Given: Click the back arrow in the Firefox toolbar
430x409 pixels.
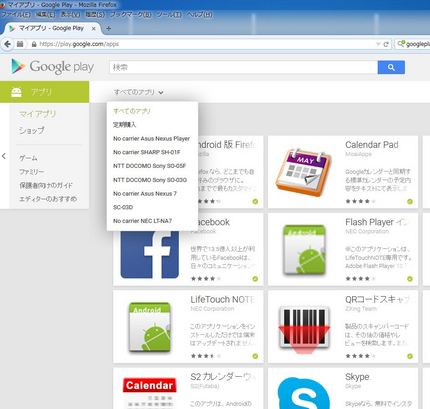Looking at the screenshot, I should 8,44.
